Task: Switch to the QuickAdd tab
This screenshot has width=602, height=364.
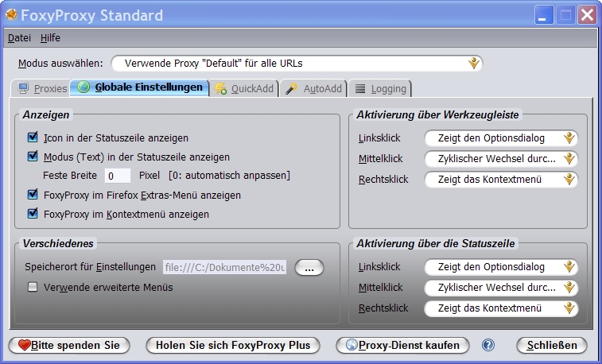Action: click(x=244, y=88)
